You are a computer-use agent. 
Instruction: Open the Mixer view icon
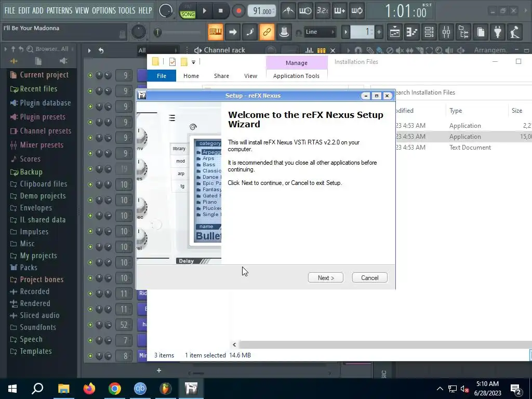click(446, 32)
